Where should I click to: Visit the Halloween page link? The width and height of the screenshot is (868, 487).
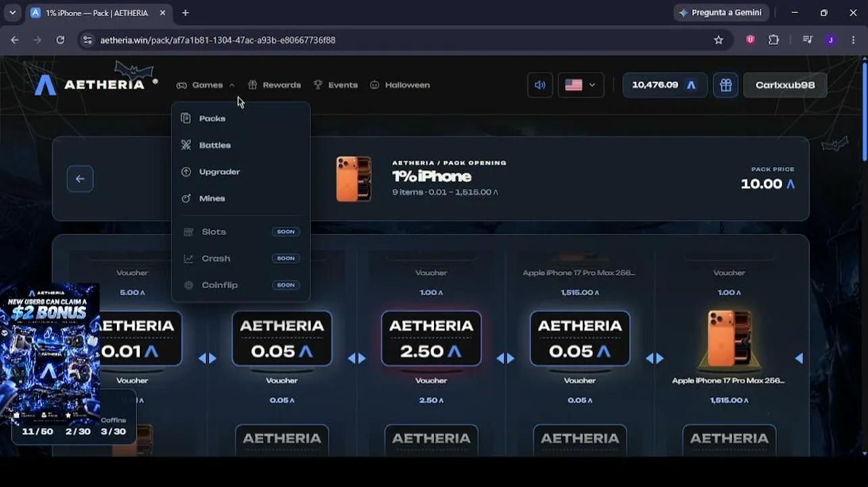400,85
